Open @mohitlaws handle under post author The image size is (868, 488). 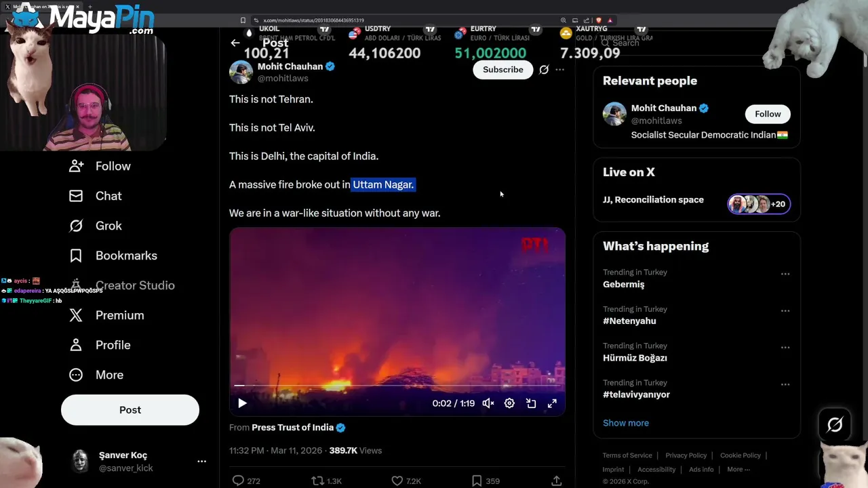283,79
